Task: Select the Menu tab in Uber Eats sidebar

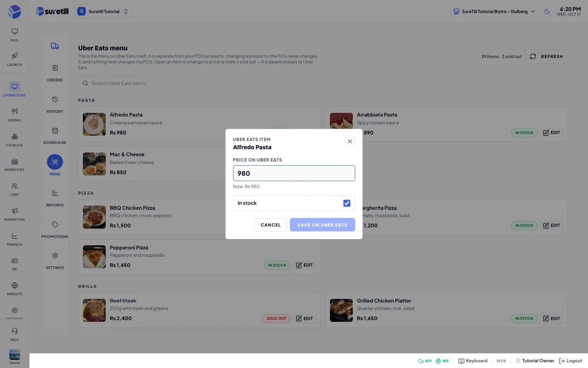Action: (55, 165)
